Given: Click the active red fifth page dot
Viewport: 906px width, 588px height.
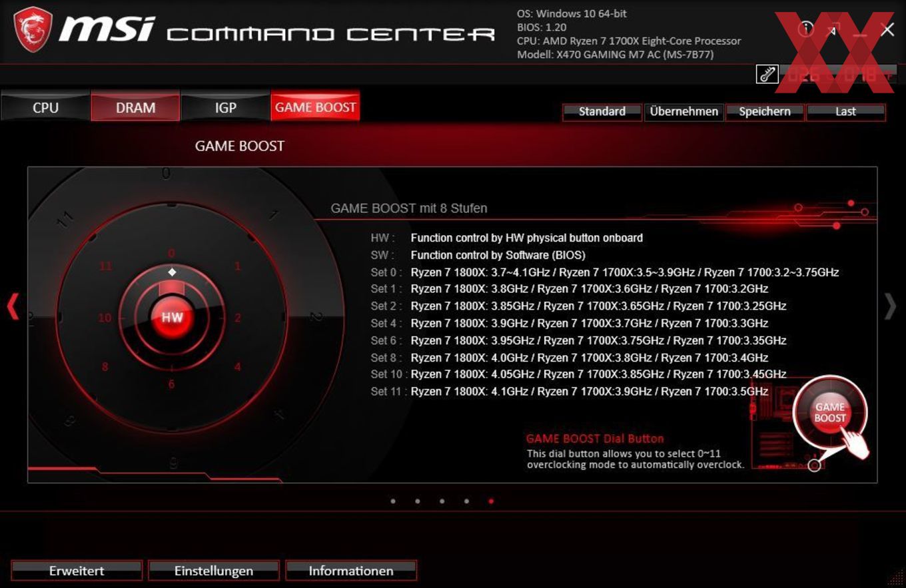Looking at the screenshot, I should (x=491, y=501).
